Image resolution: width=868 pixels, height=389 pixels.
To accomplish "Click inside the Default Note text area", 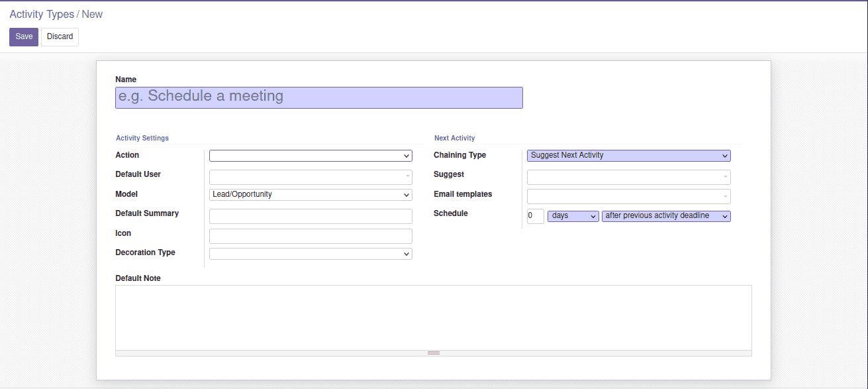I will click(434, 317).
